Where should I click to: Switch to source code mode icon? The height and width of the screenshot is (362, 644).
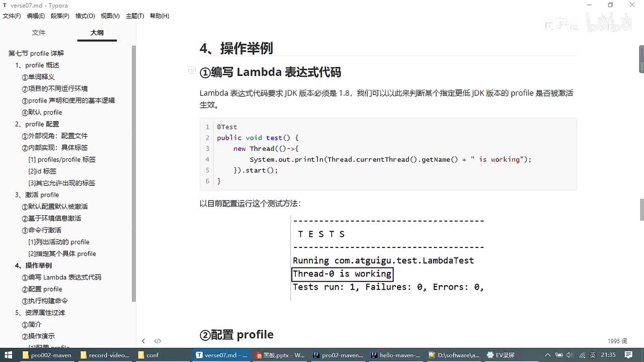(x=157, y=341)
